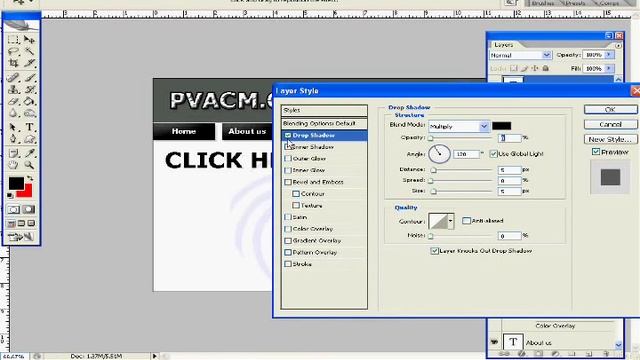Select the Type tool
This screenshot has width=640, height=360.
(29, 127)
